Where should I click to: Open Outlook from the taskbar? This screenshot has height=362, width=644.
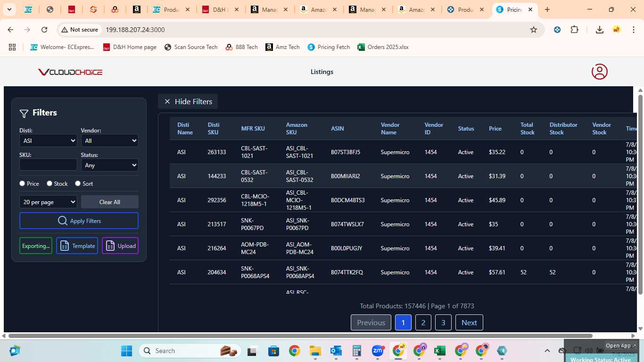point(336,351)
